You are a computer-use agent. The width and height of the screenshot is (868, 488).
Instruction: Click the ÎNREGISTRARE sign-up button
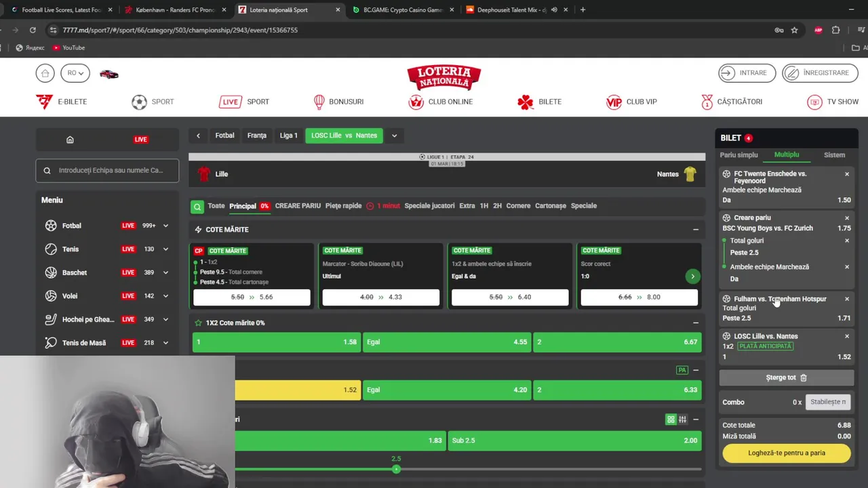coord(820,73)
